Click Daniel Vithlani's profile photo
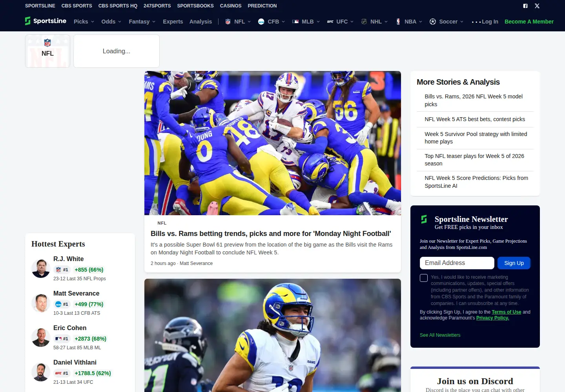The height and width of the screenshot is (392, 565). click(41, 372)
